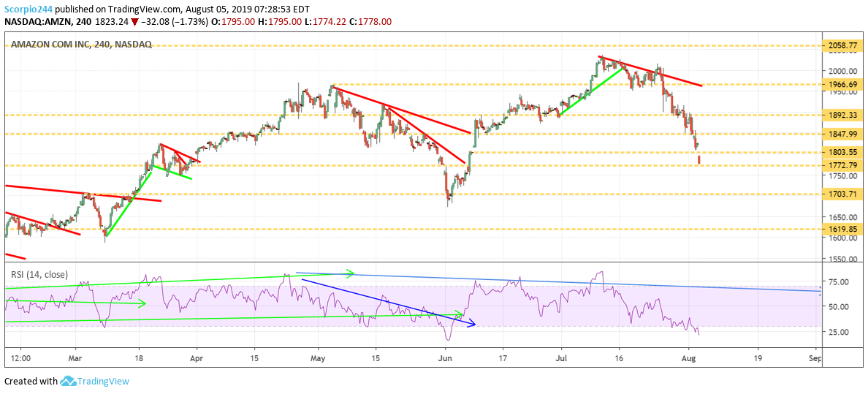The height and width of the screenshot is (394, 868).
Task: Select the 2058.77 price level label
Action: pos(841,47)
